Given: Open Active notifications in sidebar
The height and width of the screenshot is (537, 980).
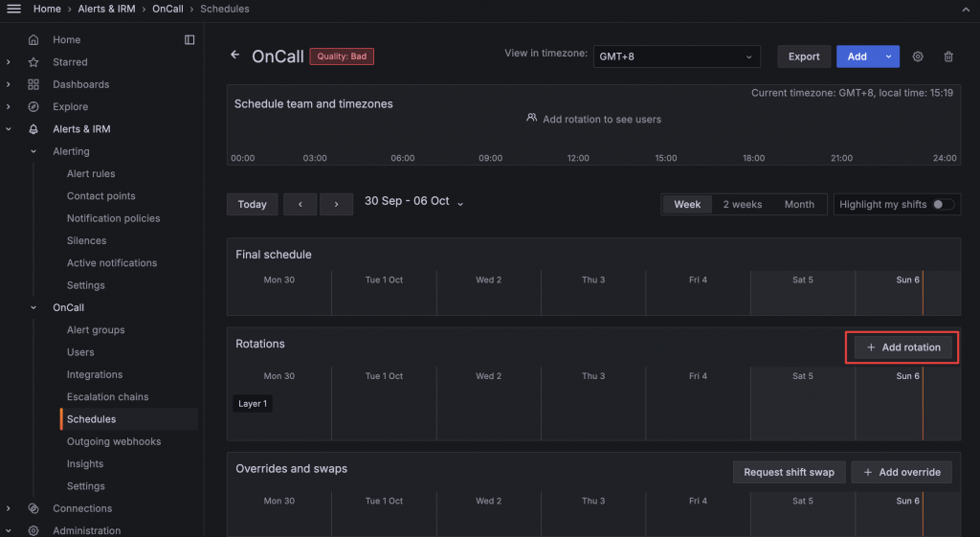Looking at the screenshot, I should pos(112,263).
